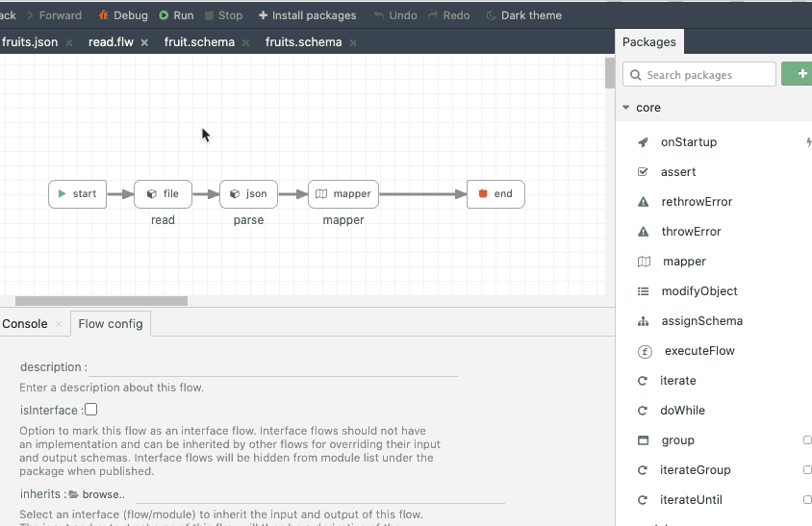The width and height of the screenshot is (812, 526).
Task: Click the warning triangle icon beside throwError
Action: pos(644,232)
